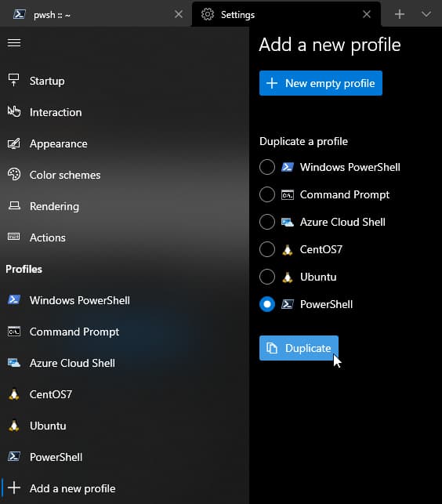Select Command Prompt radio button to duplicate
The height and width of the screenshot is (504, 442).
point(266,194)
